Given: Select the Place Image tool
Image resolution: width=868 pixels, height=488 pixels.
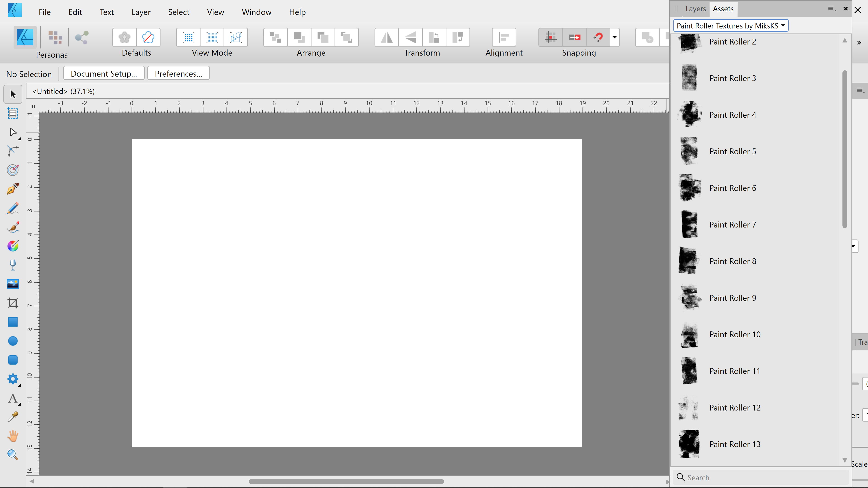Looking at the screenshot, I should point(13,284).
